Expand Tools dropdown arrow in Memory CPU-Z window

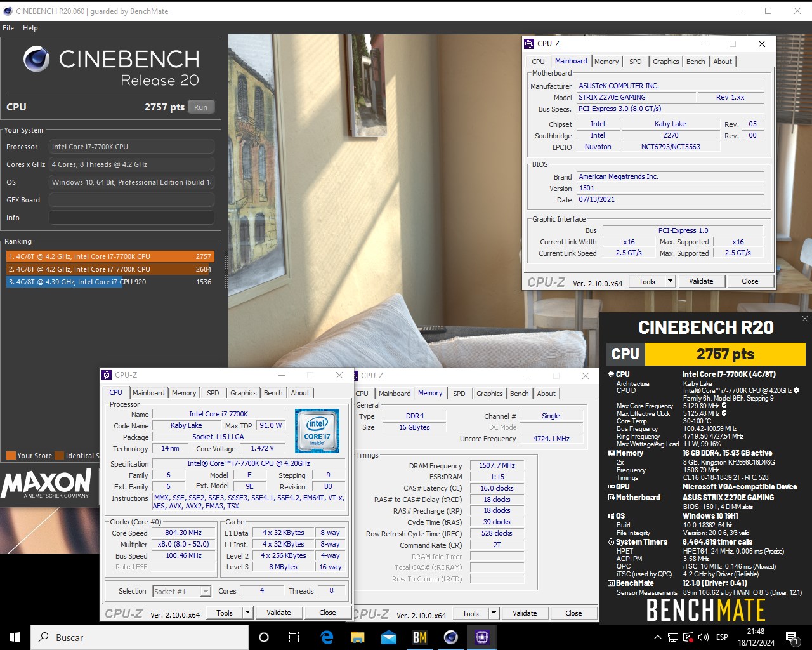494,613
